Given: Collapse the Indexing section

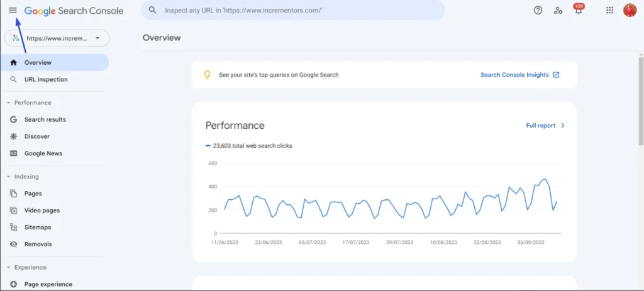Looking at the screenshot, I should [x=8, y=177].
